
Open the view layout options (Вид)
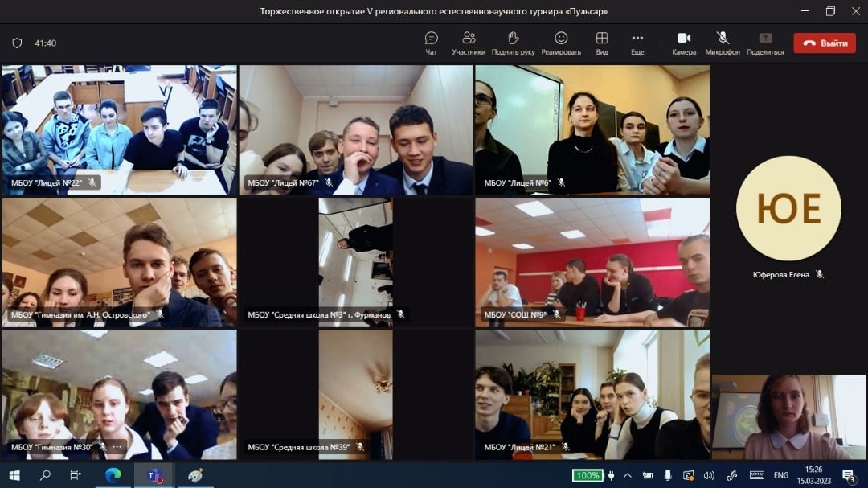coord(601,43)
